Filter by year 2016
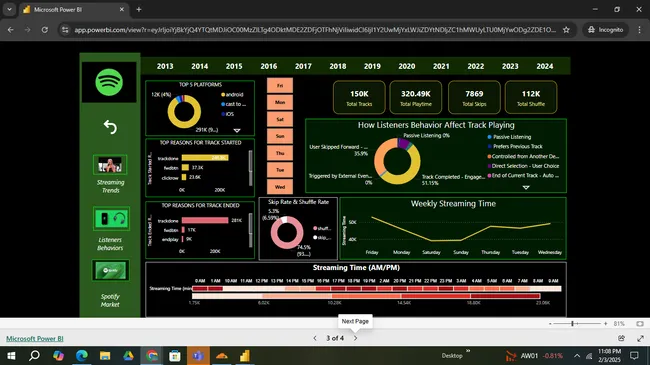This screenshot has width=650, height=365. (x=269, y=66)
